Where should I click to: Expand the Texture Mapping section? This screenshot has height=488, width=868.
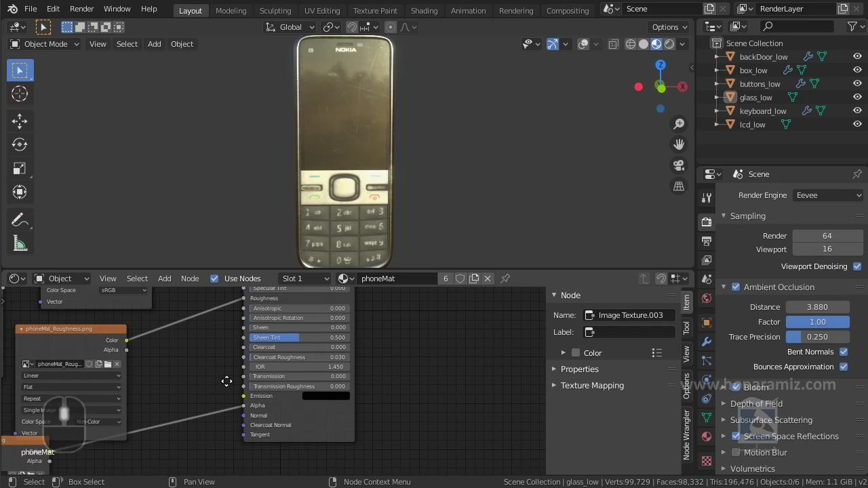[x=592, y=386]
